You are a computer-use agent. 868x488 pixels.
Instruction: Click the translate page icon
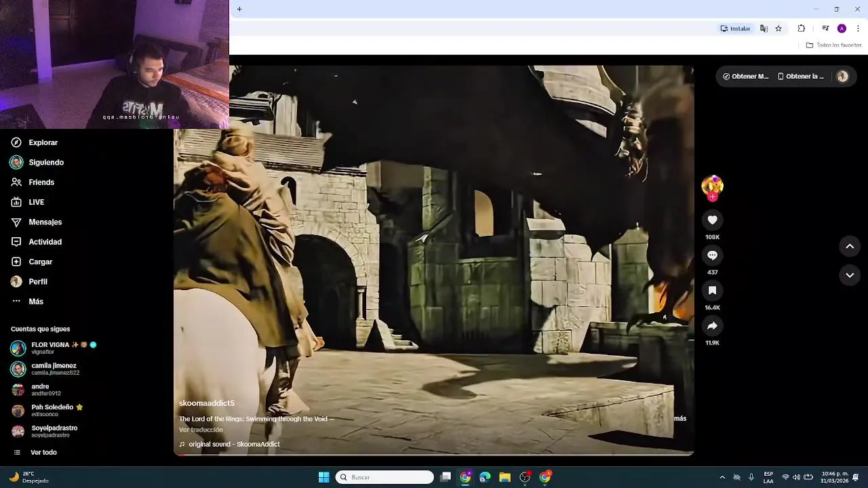click(764, 28)
